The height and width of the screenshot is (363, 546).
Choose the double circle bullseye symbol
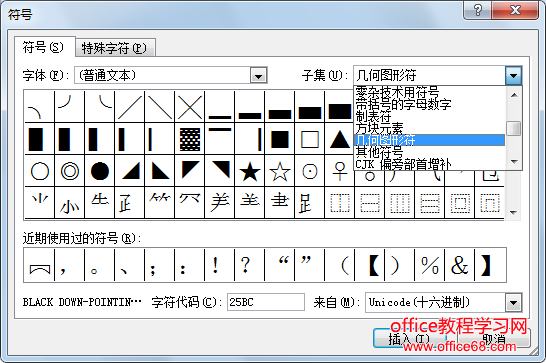70,171
